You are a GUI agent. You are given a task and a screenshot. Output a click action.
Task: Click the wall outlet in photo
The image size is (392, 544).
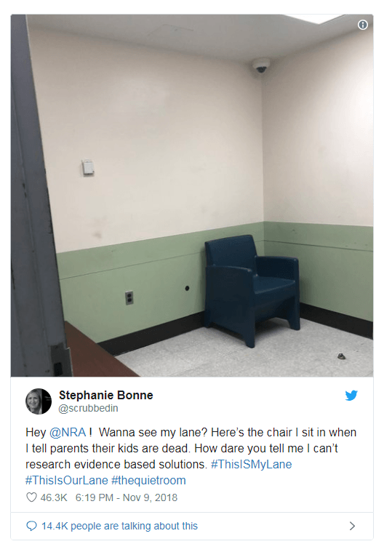129,297
